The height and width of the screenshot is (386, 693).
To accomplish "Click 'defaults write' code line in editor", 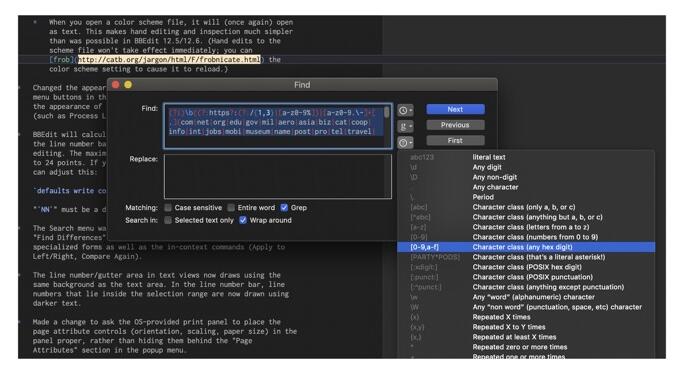I will point(69,191).
